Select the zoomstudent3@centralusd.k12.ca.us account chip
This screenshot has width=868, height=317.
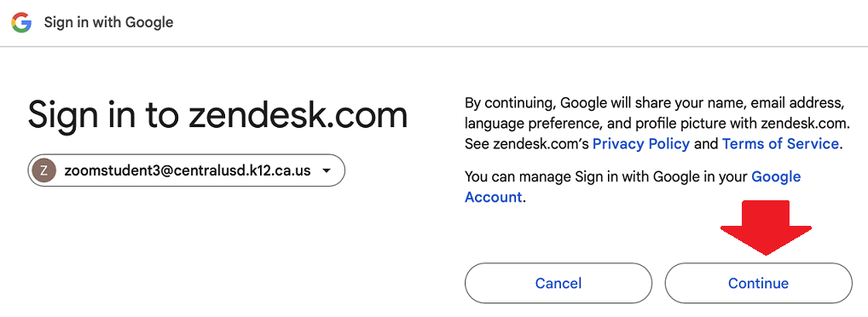[x=187, y=170]
